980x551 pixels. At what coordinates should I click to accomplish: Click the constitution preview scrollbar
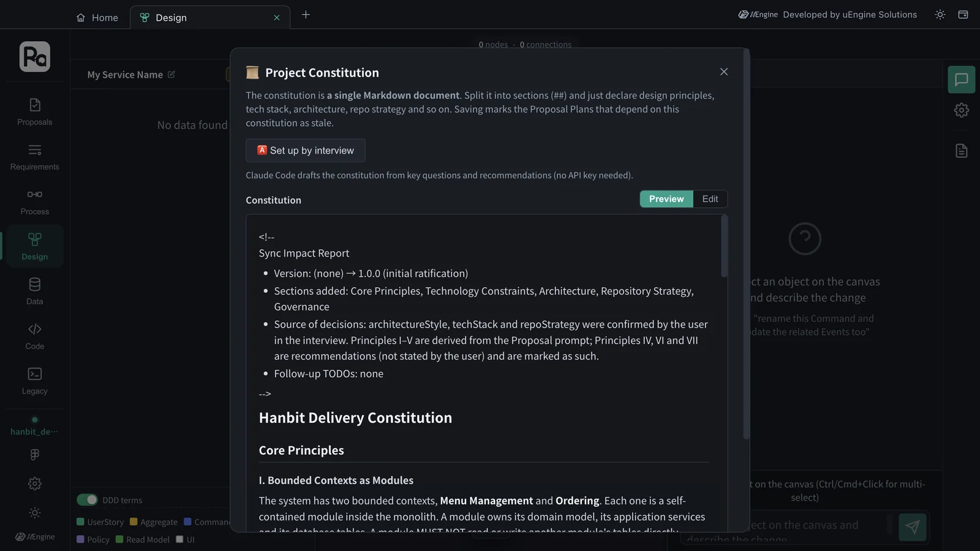click(x=725, y=246)
